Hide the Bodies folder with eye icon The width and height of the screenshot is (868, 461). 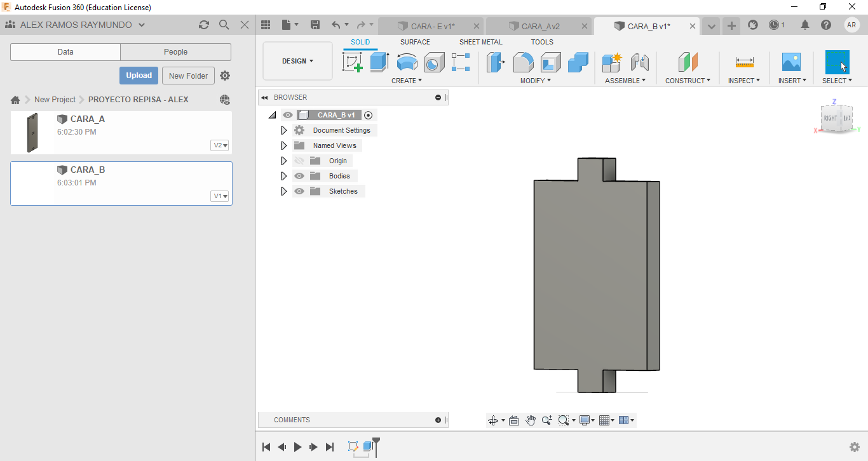click(299, 176)
